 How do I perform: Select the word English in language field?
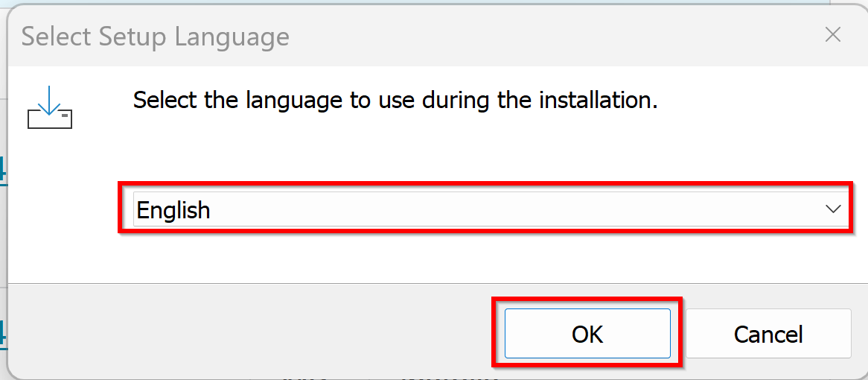coord(173,211)
